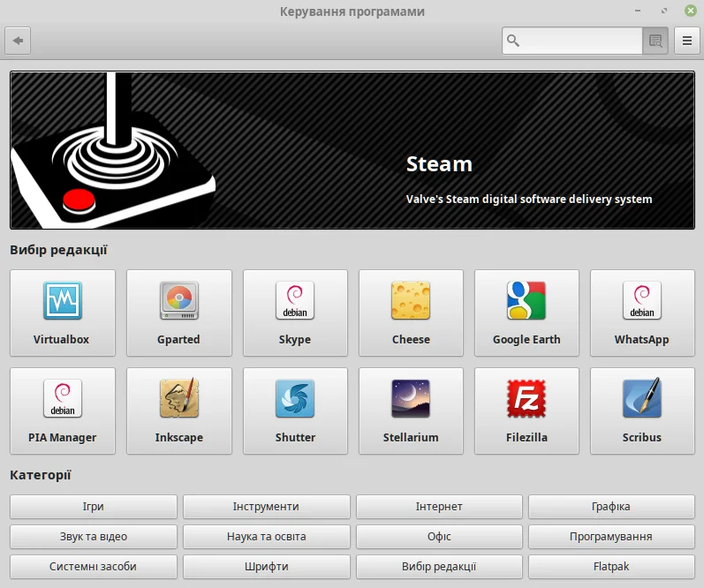Image resolution: width=704 pixels, height=588 pixels.
Task: Close the software manager window
Action: pos(691,11)
